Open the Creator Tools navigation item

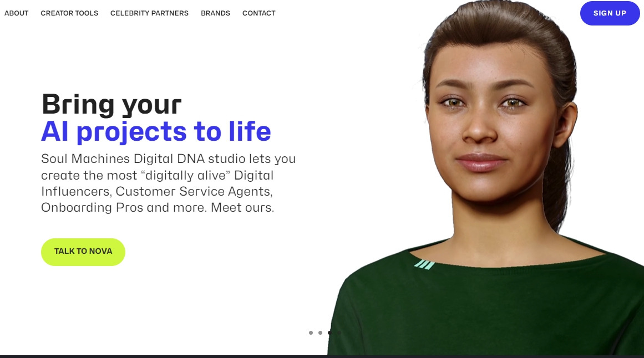pyautogui.click(x=69, y=13)
